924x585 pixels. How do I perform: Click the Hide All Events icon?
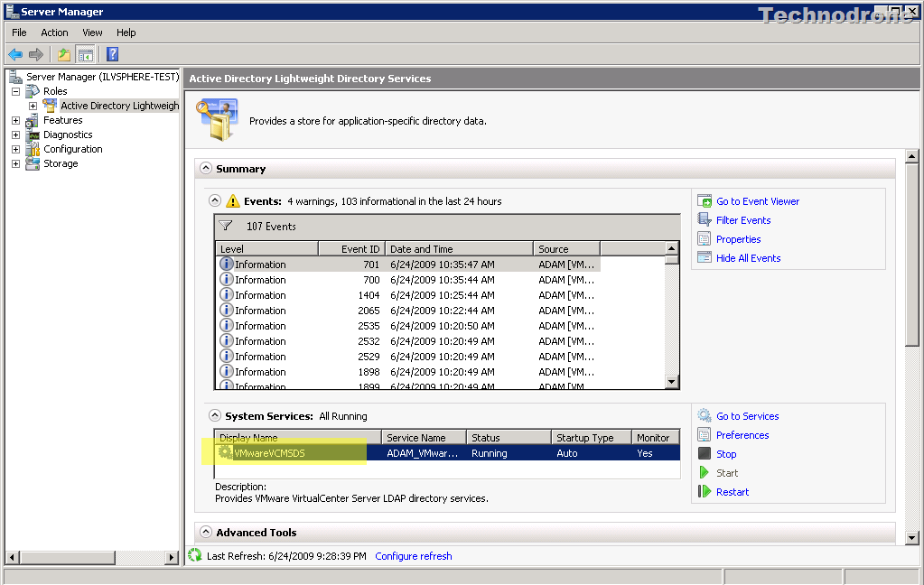coord(705,257)
